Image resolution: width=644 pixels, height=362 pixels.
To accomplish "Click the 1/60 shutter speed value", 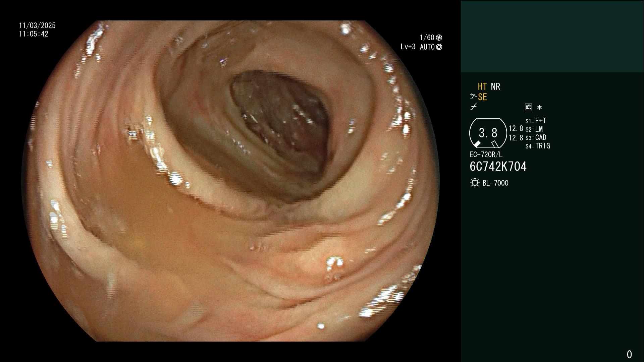I will (x=427, y=38).
